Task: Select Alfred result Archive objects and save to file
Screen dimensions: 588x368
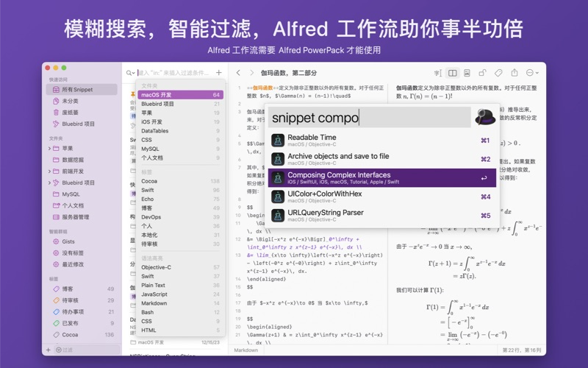Action: click(381, 159)
